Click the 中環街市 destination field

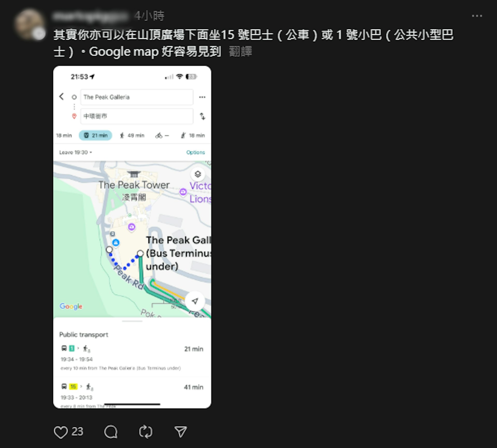137,116
